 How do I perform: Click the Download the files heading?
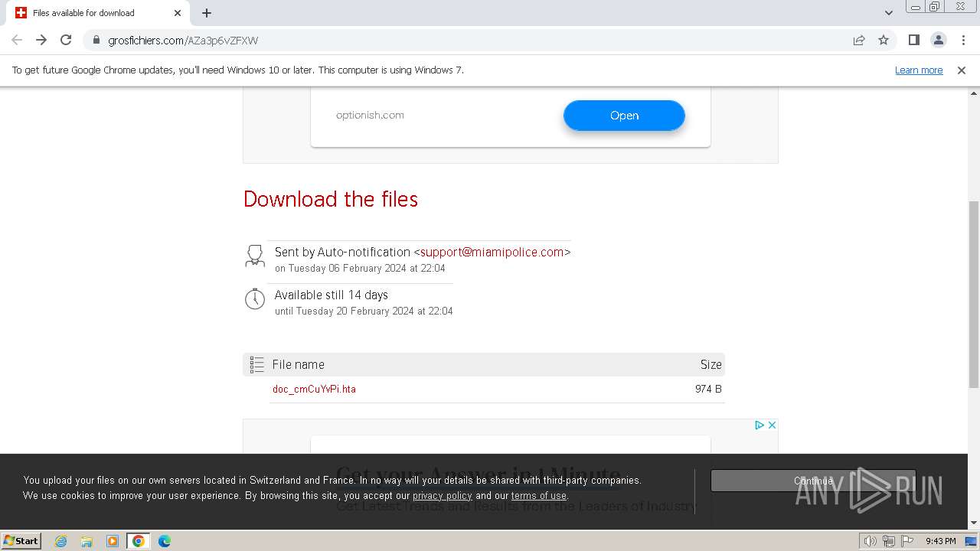click(x=331, y=199)
